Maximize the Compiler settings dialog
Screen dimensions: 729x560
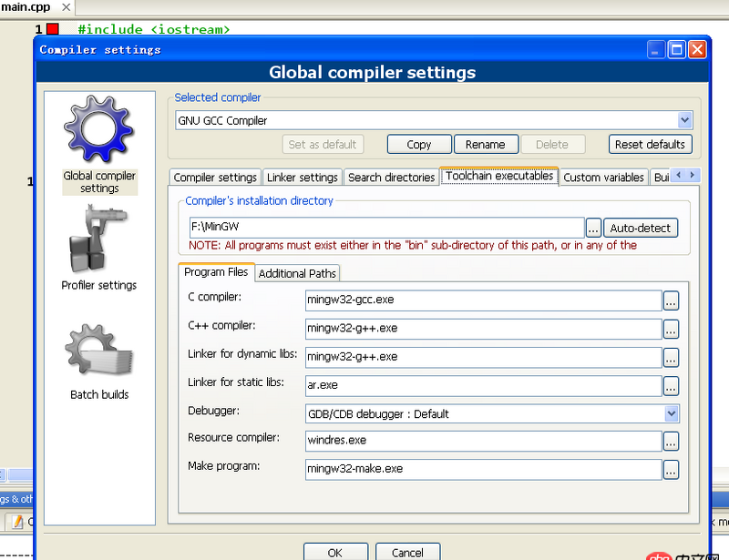tap(676, 49)
